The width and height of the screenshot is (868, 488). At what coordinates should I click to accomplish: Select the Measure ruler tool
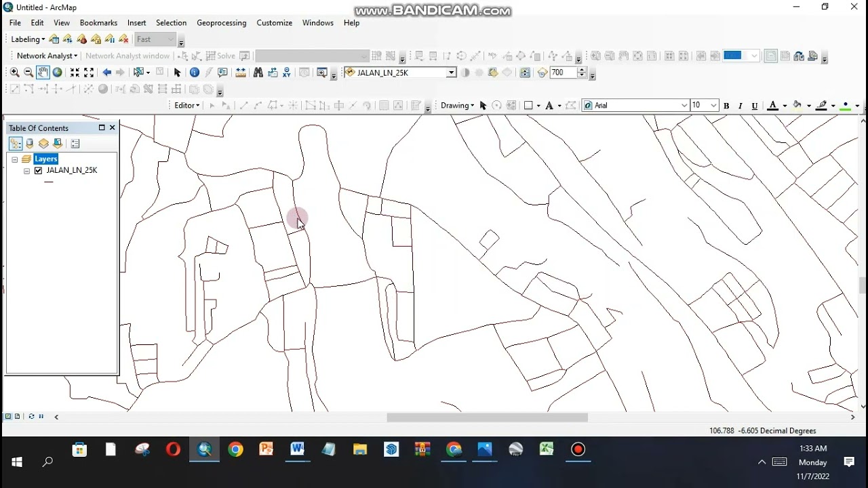[x=240, y=73]
